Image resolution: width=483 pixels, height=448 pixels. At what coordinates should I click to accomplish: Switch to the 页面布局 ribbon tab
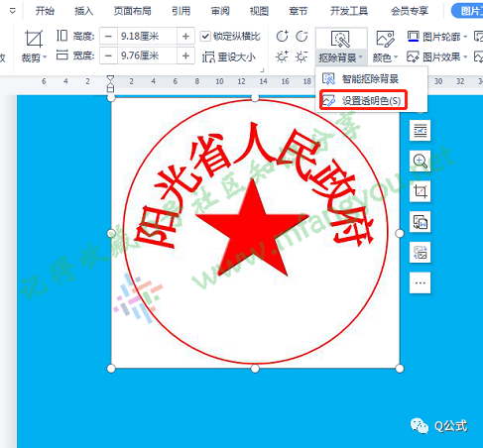(133, 11)
